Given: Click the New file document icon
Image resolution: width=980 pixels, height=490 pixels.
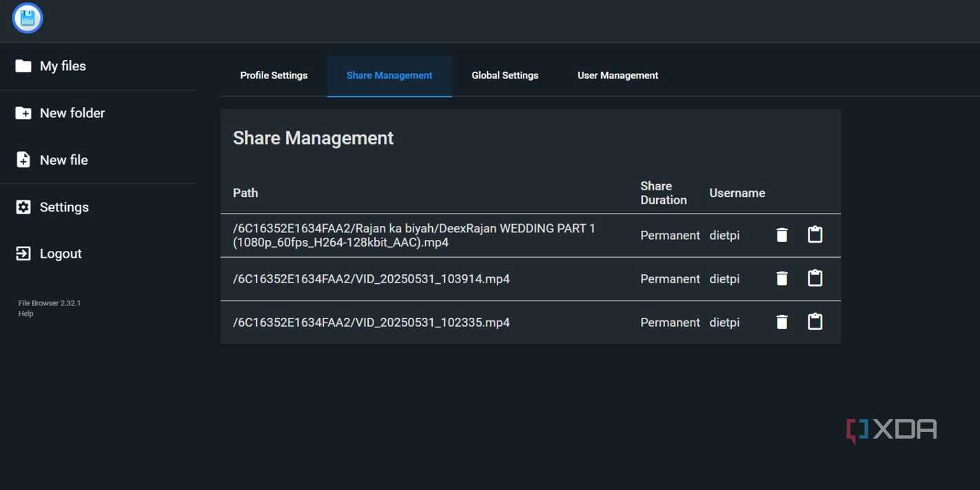Looking at the screenshot, I should (23, 160).
